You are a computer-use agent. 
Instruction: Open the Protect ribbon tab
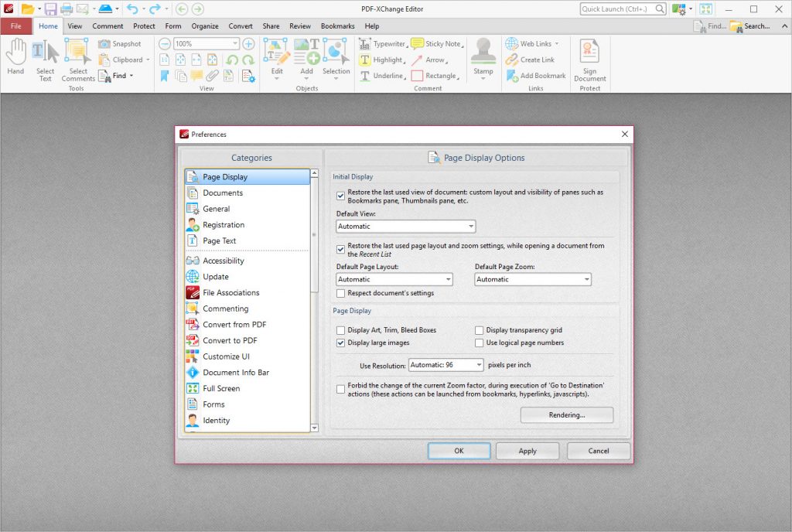tap(144, 26)
